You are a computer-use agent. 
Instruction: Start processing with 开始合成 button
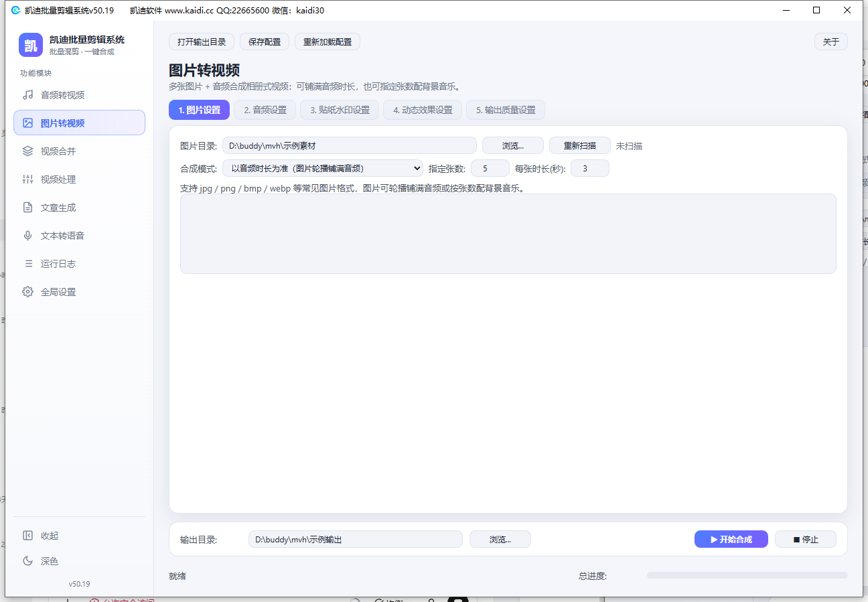click(731, 539)
